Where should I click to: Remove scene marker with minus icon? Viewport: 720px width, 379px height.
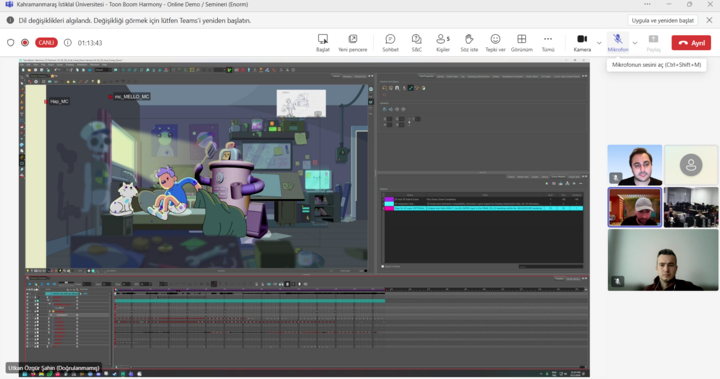click(x=580, y=183)
